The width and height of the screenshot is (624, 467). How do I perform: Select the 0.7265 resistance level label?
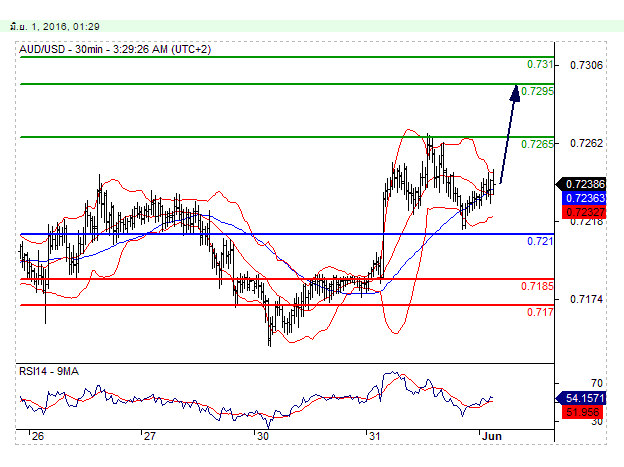tap(537, 144)
